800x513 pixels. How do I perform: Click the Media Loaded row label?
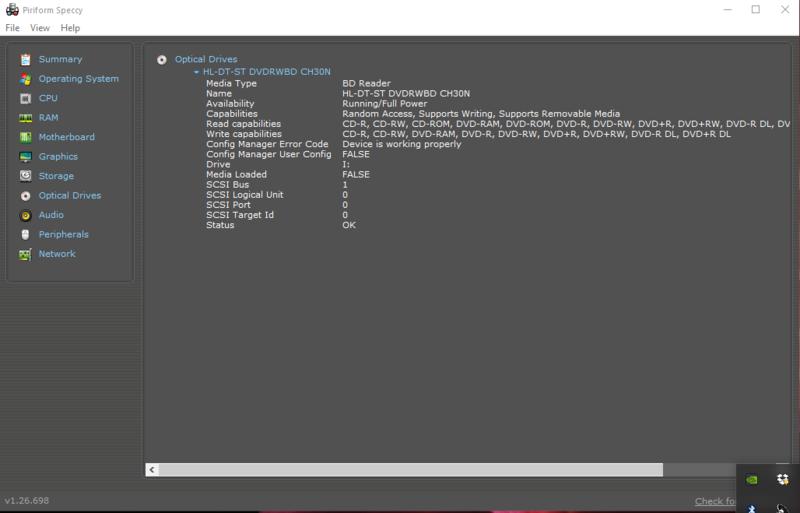[x=236, y=175]
